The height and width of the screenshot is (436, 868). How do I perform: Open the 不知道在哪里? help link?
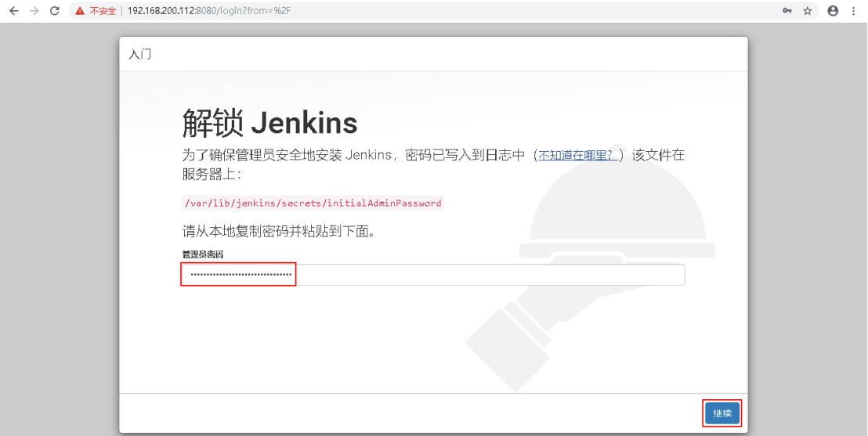[x=578, y=155]
